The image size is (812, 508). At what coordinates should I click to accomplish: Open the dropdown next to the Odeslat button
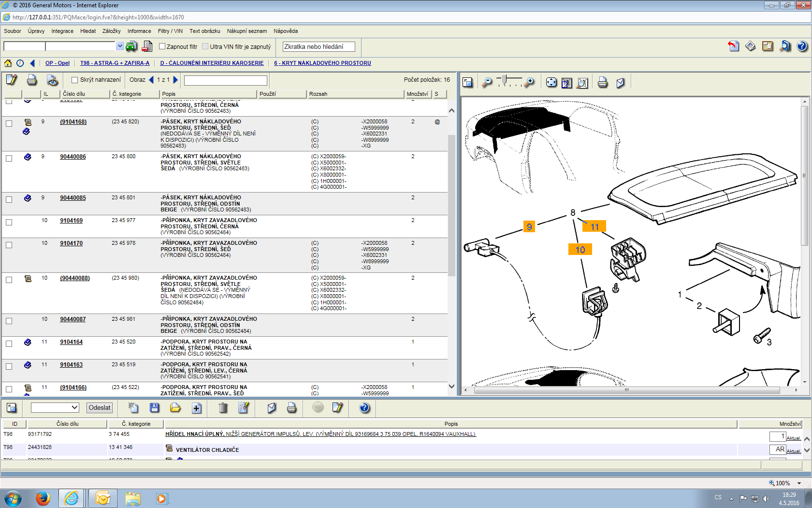(x=55, y=407)
